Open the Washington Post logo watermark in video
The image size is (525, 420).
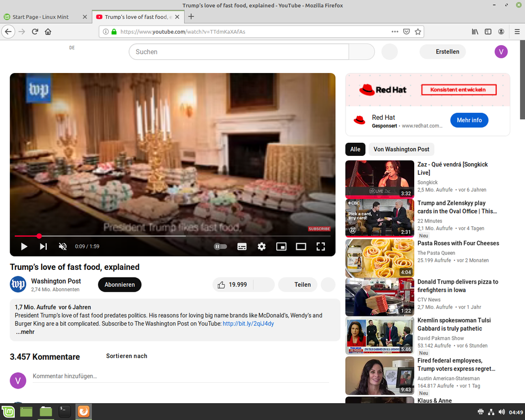click(38, 89)
